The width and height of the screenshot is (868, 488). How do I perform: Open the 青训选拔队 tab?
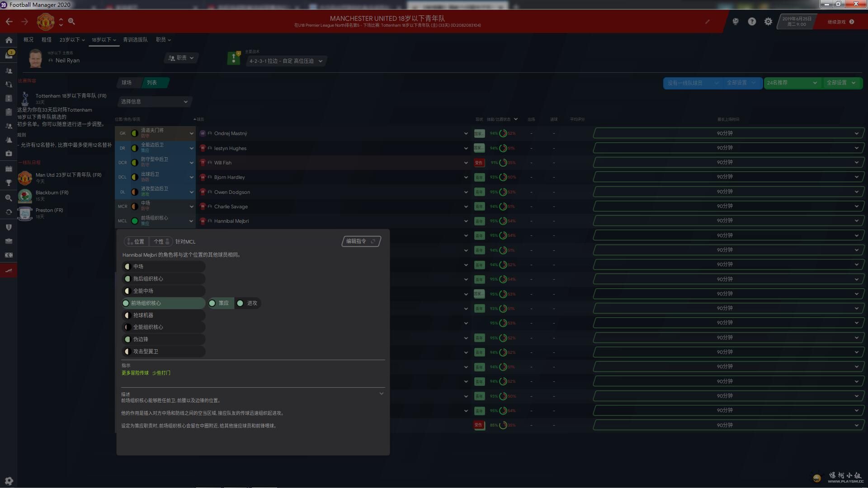(x=135, y=40)
